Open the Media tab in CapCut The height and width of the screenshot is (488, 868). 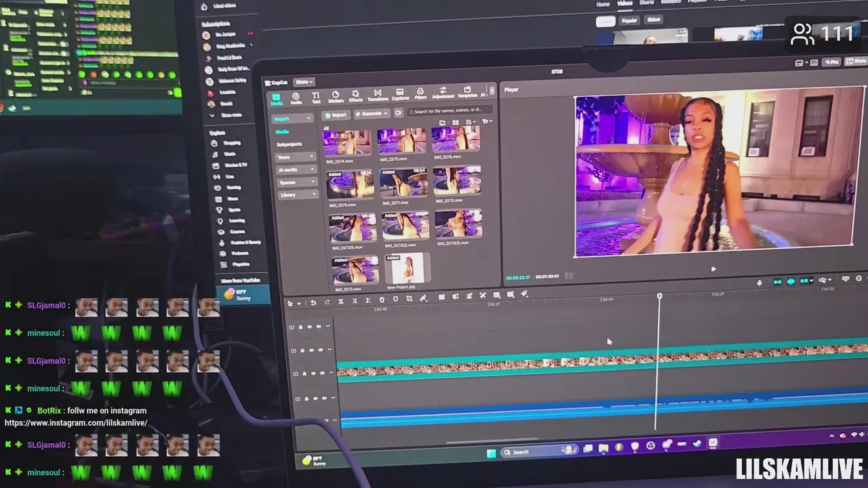click(x=277, y=99)
